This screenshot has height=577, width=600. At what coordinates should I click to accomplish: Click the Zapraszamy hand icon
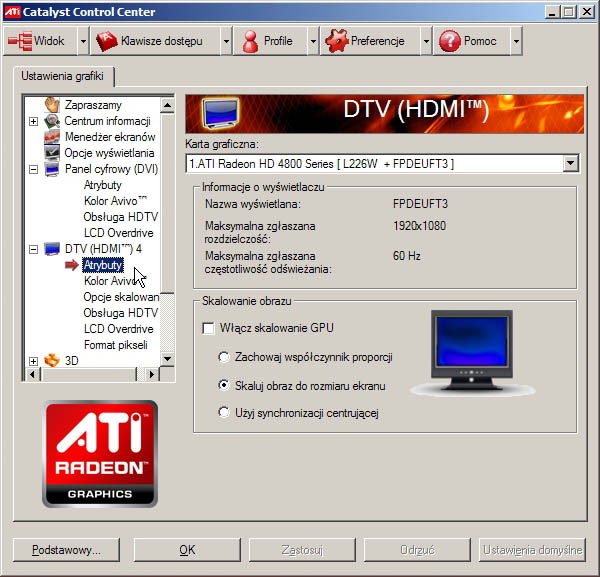(x=52, y=104)
